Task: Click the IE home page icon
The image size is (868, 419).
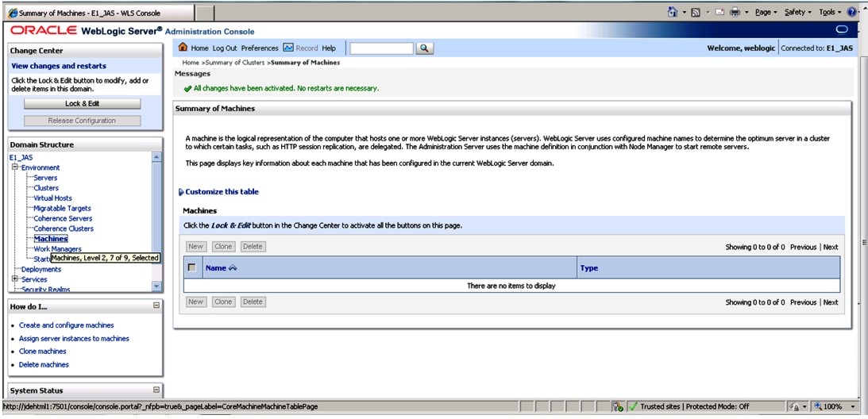Action: 673,12
